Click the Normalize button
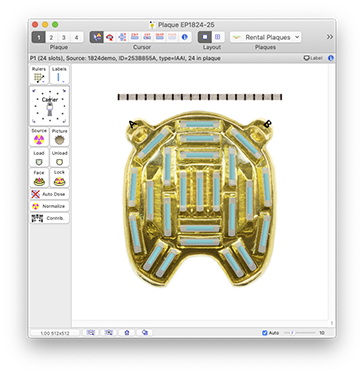This screenshot has height=375, width=364. tap(49, 206)
